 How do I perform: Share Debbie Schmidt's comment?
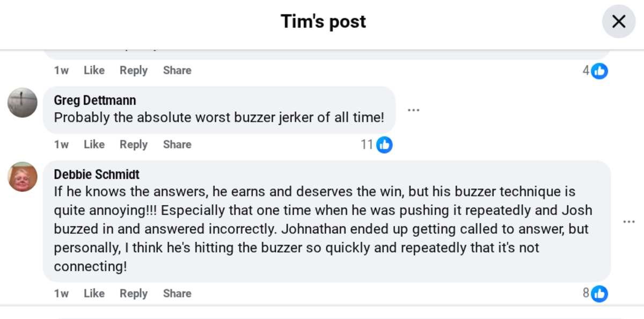point(177,293)
